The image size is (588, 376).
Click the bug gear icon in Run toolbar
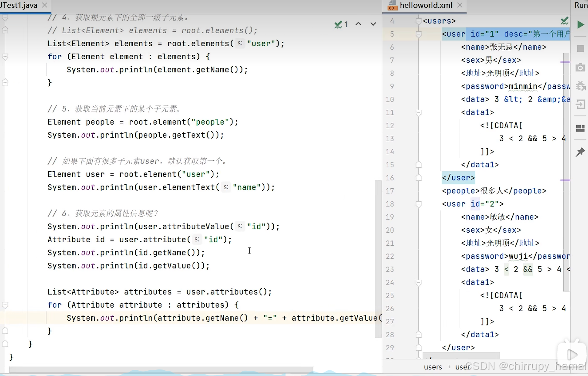point(581,86)
